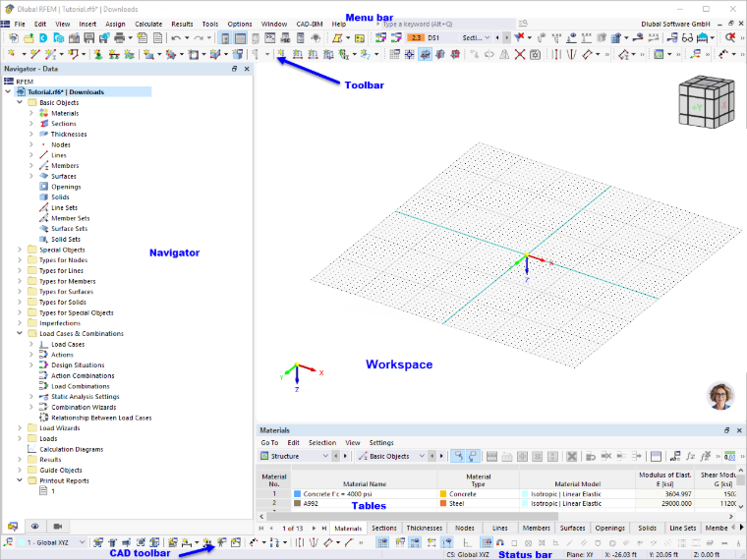
Task: Click the Redo arrow icon
Action: 199,38
